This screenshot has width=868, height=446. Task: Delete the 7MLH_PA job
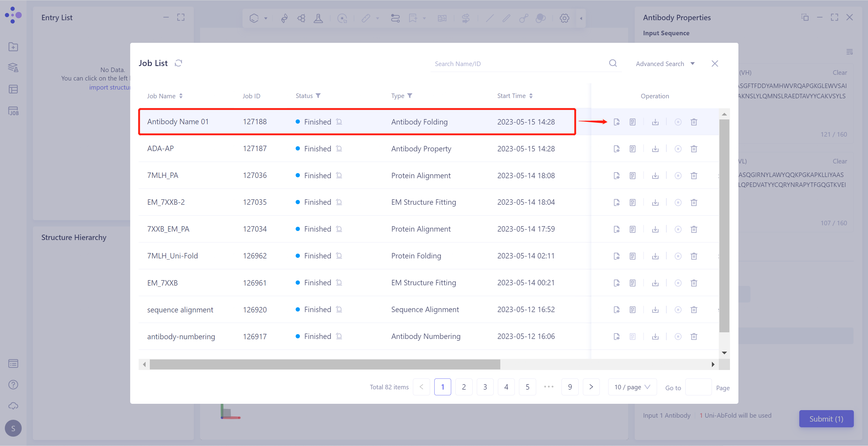pos(693,176)
